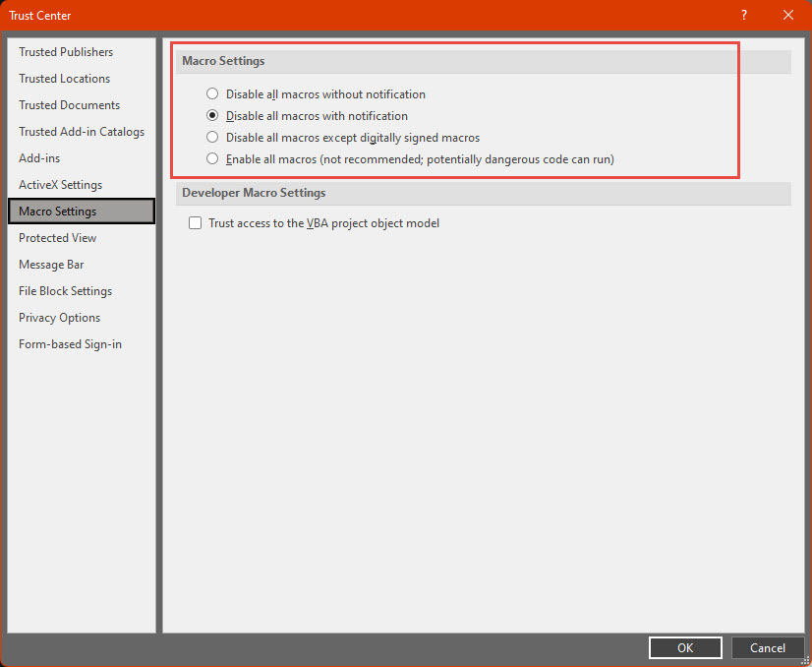Choose "Disable all macros except digitally signed macros"
The height and width of the screenshot is (667, 812).
[211, 137]
